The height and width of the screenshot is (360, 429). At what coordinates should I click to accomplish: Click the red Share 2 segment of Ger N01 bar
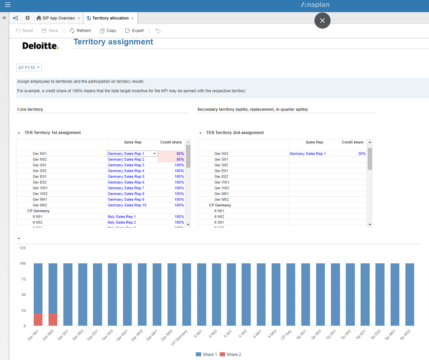[x=38, y=320]
